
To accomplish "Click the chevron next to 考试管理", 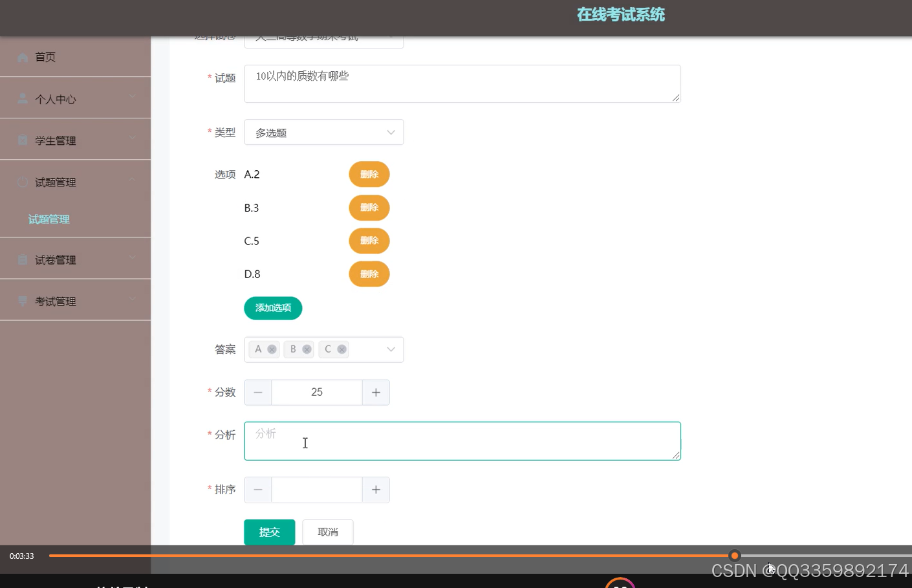I will point(133,298).
